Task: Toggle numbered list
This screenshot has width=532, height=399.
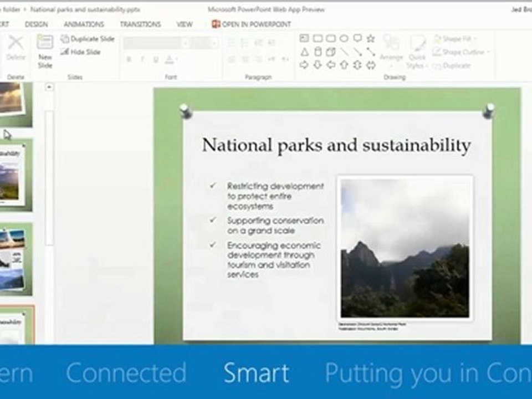Action: tap(244, 43)
